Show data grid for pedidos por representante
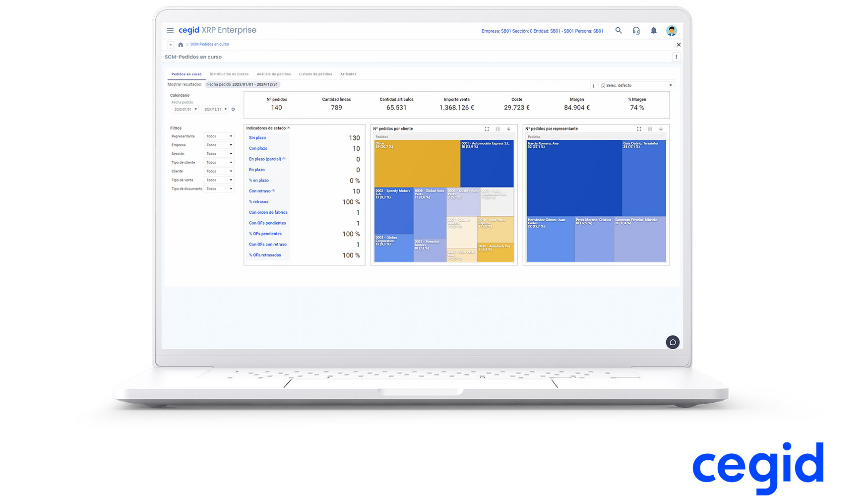 coord(650,129)
